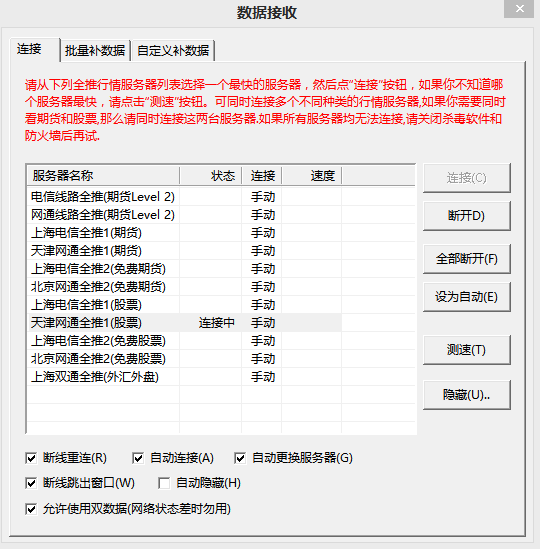Open the 自定义补数据 tab
Screen dimensions: 540x549
173,51
